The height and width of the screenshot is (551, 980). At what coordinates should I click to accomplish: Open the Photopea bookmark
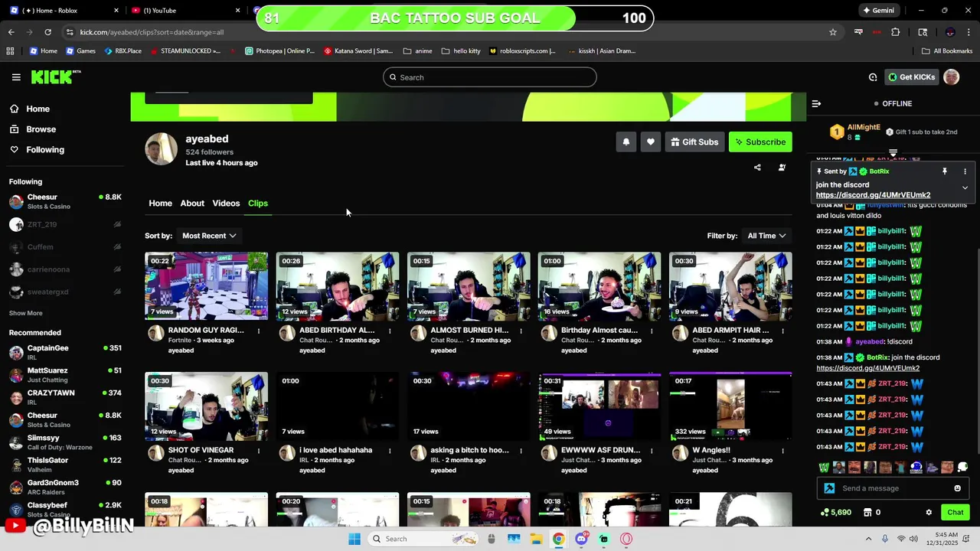point(279,51)
